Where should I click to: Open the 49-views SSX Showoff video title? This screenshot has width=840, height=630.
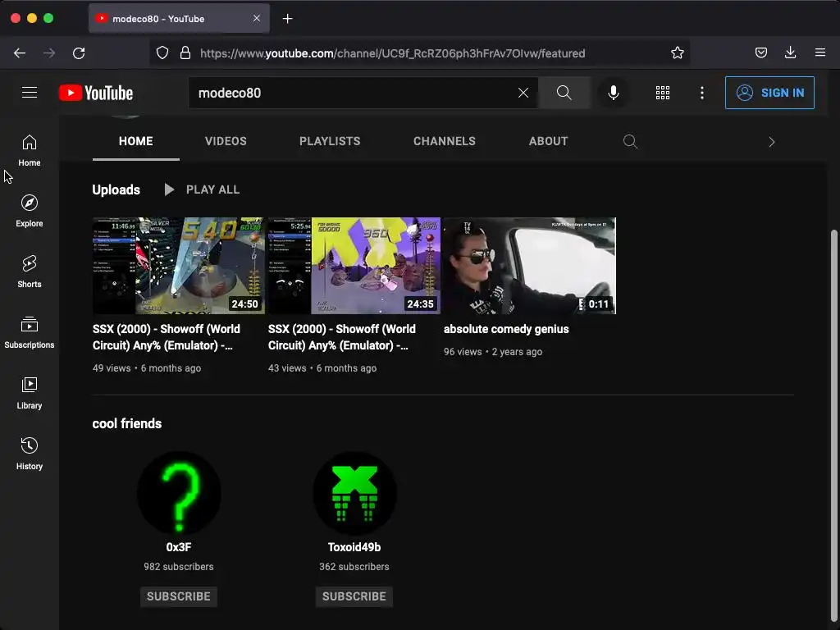[x=167, y=337]
